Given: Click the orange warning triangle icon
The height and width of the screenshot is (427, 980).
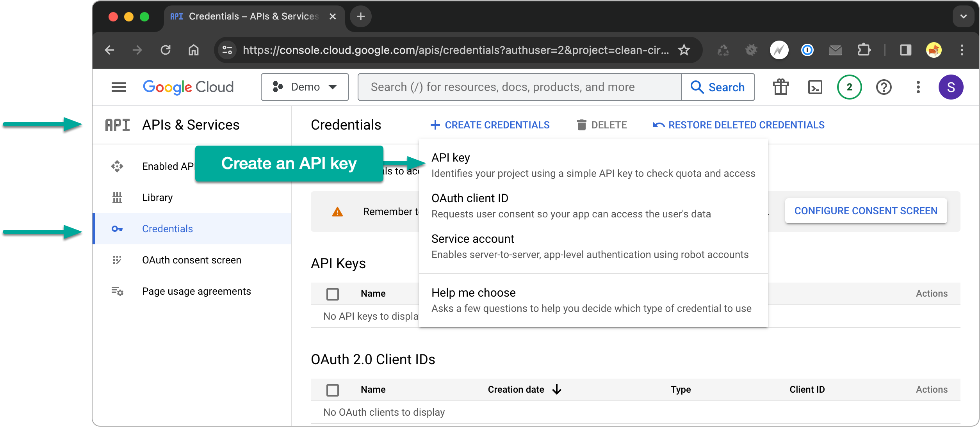Looking at the screenshot, I should 337,212.
